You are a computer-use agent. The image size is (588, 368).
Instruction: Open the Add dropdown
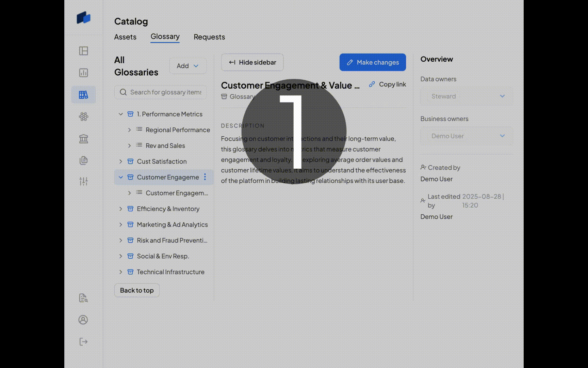(187, 66)
